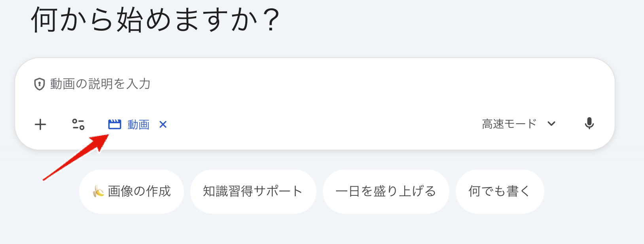The image size is (644, 244).
Task: Click the banana icon on the image chip
Action: pyautogui.click(x=98, y=191)
